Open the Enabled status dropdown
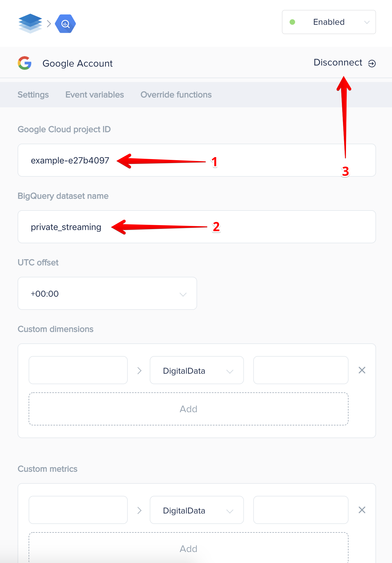Screen dimensions: 392x563 pos(329,22)
